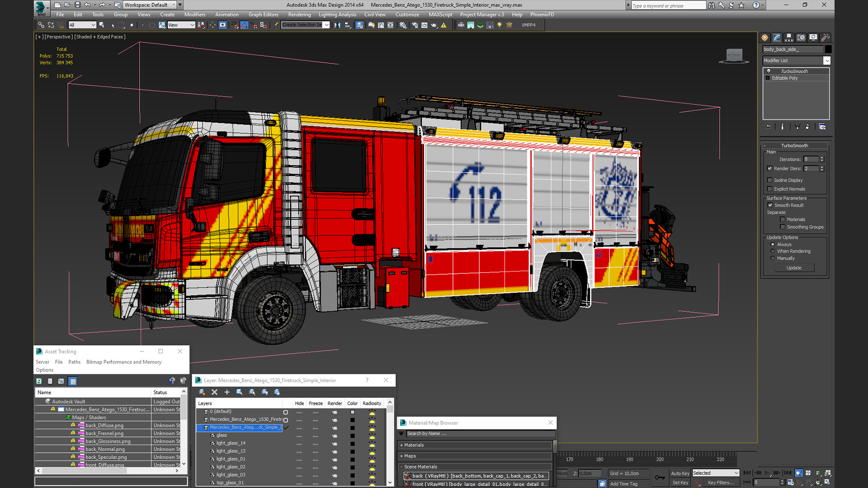Select the light_glass_14 item in Layer list
This screenshot has width=868, height=488.
[231, 443]
